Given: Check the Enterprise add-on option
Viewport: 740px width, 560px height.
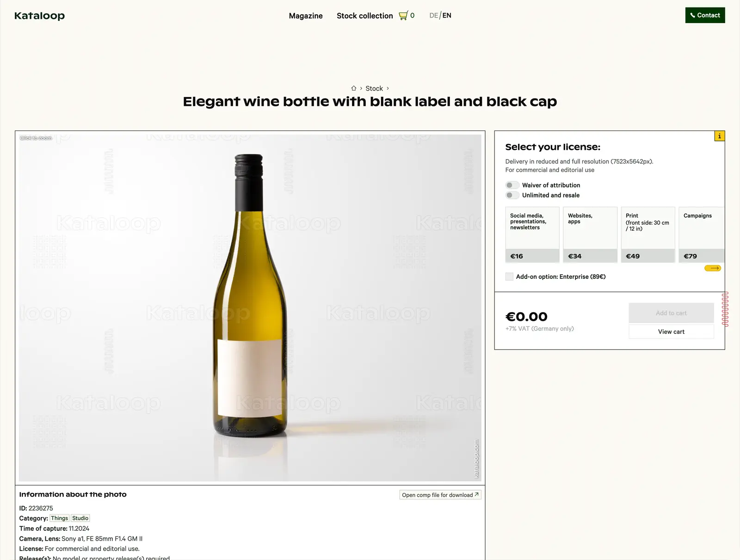Looking at the screenshot, I should [509, 277].
